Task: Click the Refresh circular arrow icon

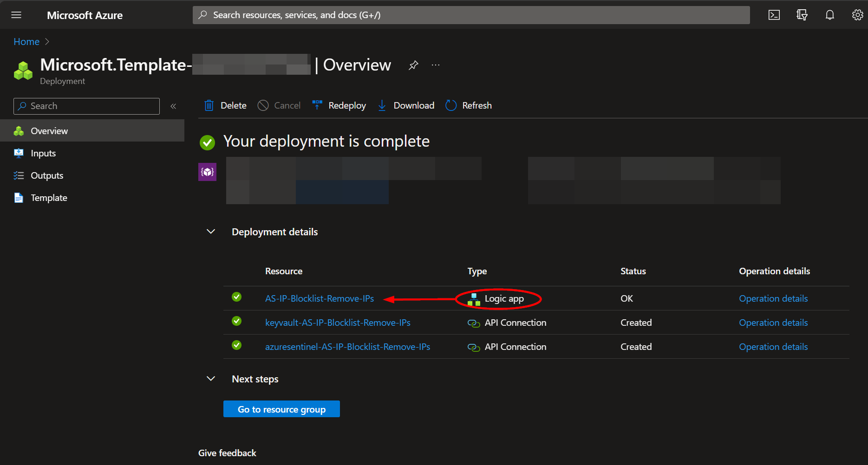Action: (x=451, y=105)
